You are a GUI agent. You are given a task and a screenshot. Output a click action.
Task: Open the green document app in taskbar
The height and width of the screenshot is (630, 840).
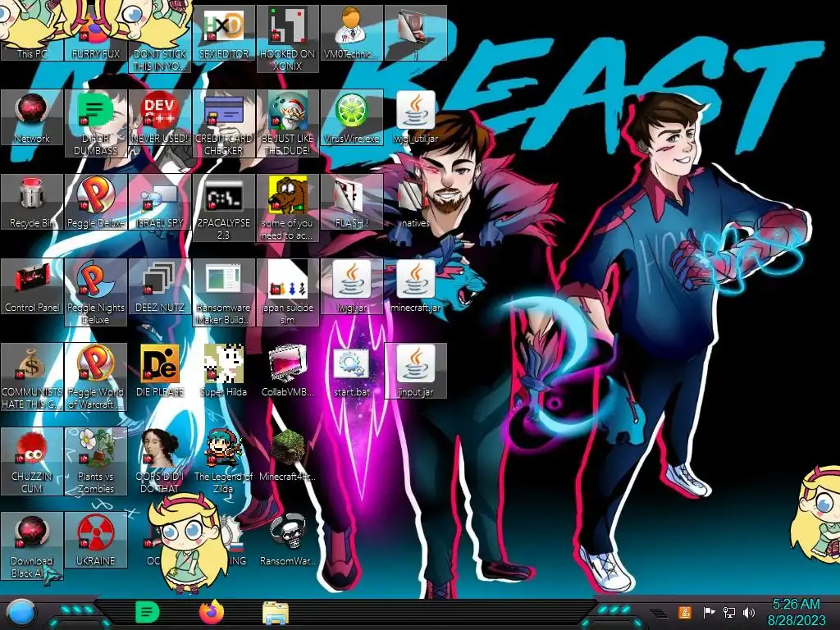coord(147,612)
